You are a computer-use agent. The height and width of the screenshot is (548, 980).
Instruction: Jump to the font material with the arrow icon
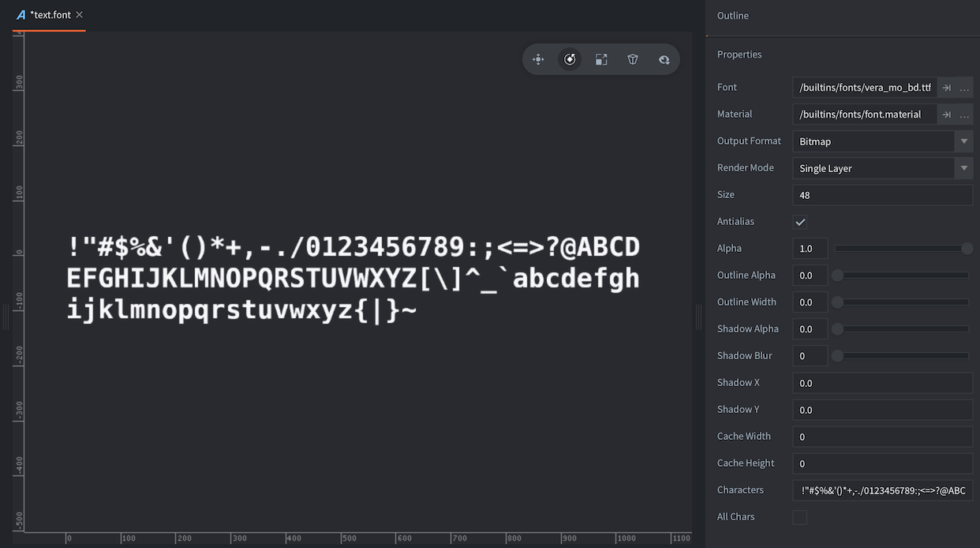pyautogui.click(x=948, y=114)
